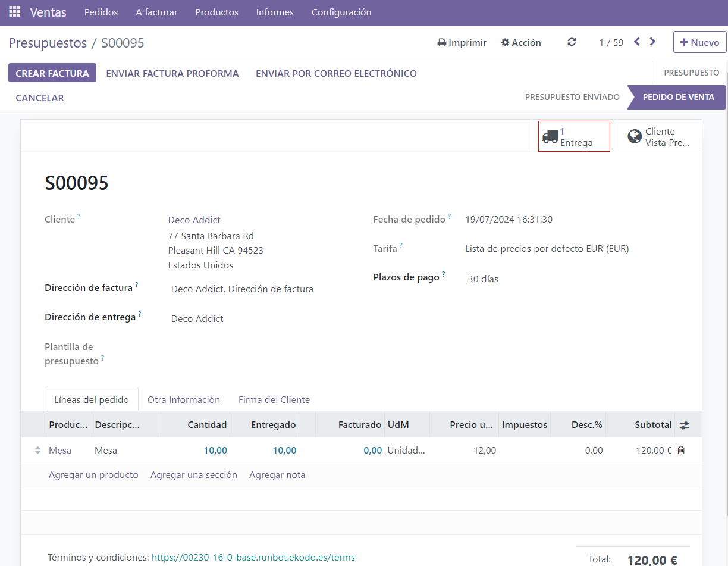This screenshot has width=728, height=566.
Task: Go to previous record arrow
Action: tap(637, 42)
